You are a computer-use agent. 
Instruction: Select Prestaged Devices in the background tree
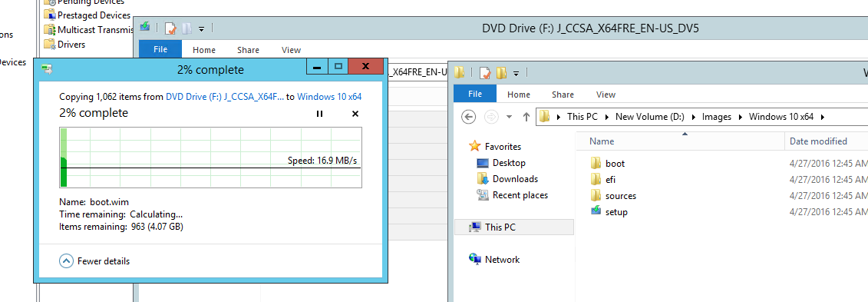94,15
